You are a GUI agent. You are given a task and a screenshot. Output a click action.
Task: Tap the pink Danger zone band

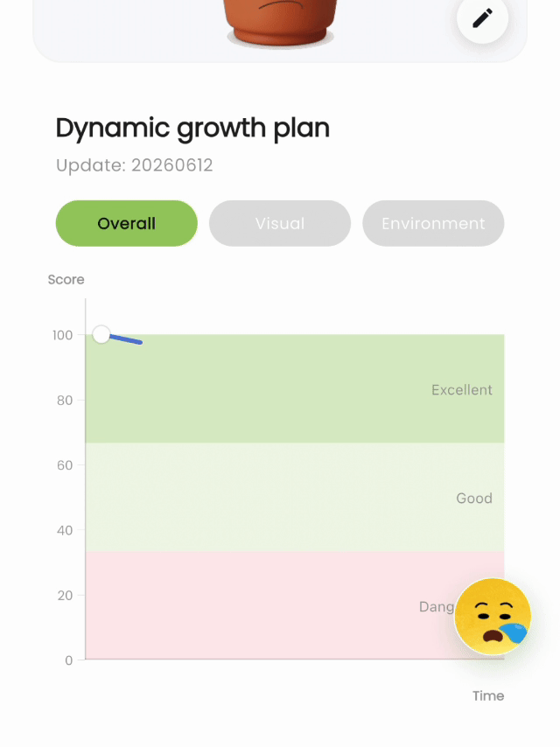click(x=267, y=605)
